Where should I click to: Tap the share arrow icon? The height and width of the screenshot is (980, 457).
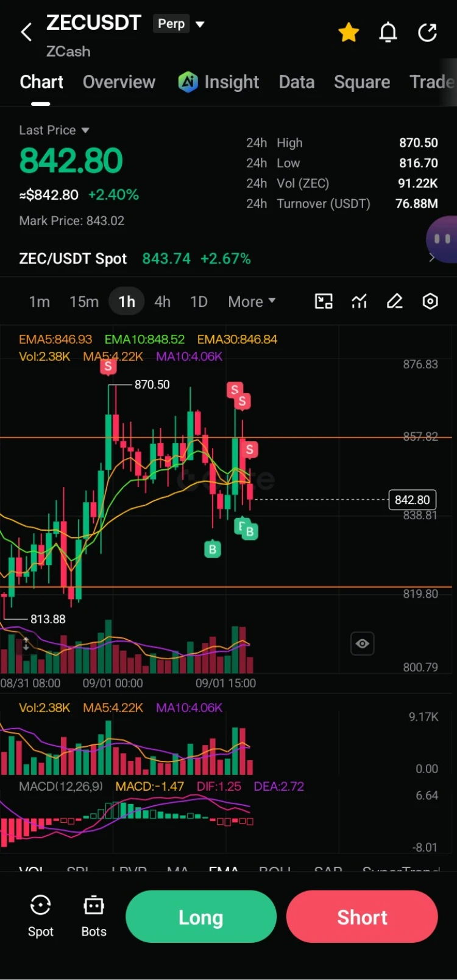coord(428,32)
